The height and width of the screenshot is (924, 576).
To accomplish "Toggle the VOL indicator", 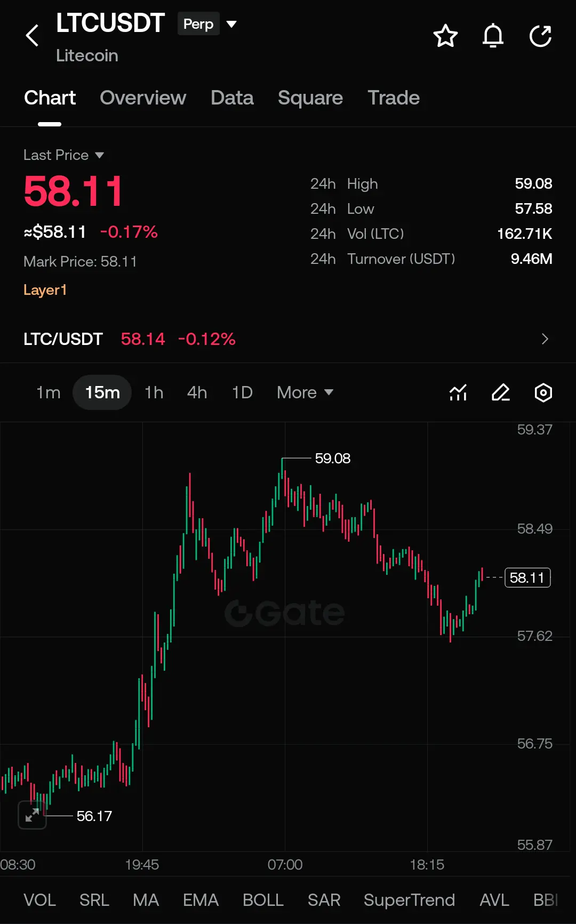I will point(40,900).
